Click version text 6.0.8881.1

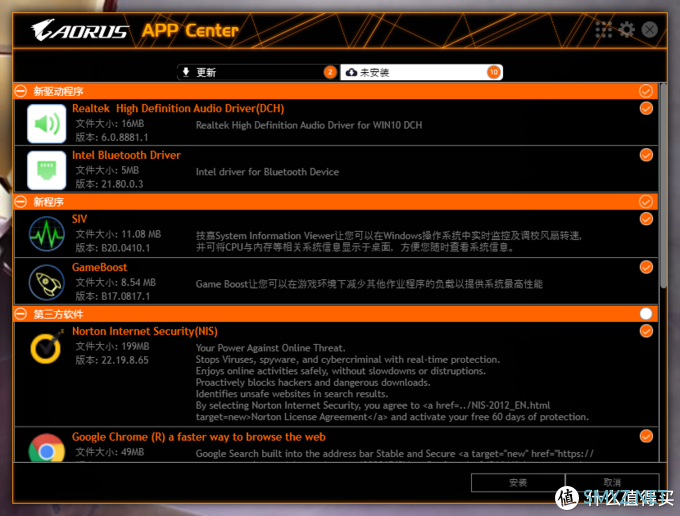[124, 137]
